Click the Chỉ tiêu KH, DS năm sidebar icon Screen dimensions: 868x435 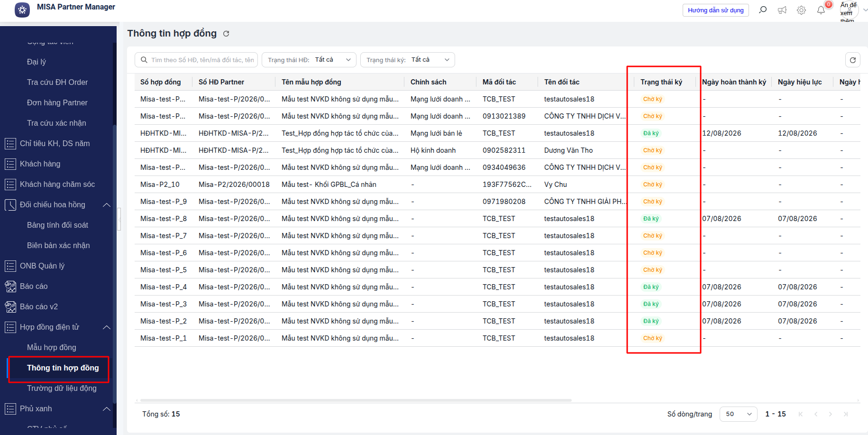pos(10,143)
